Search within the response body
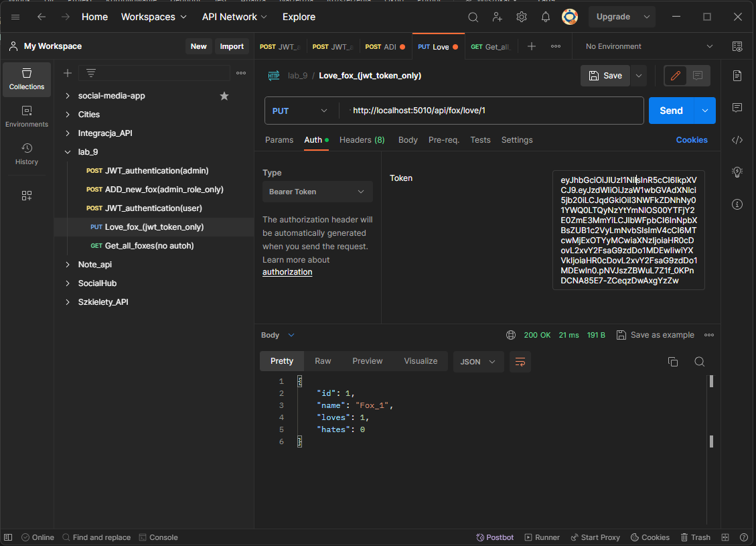This screenshot has width=756, height=546. 700,362
